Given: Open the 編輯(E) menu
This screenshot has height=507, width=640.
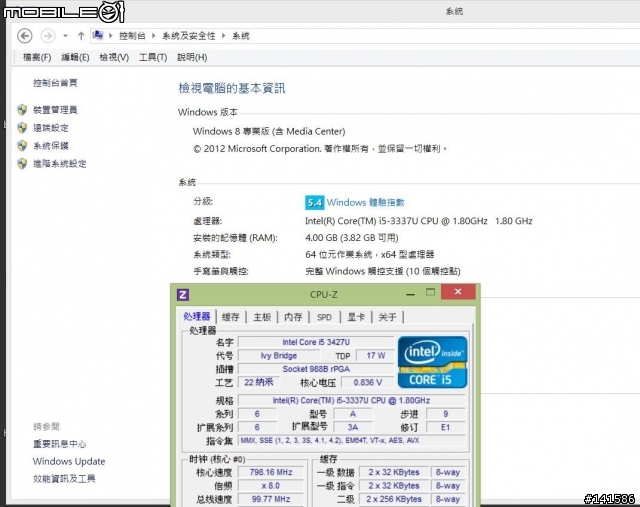Looking at the screenshot, I should pyautogui.click(x=75, y=57).
